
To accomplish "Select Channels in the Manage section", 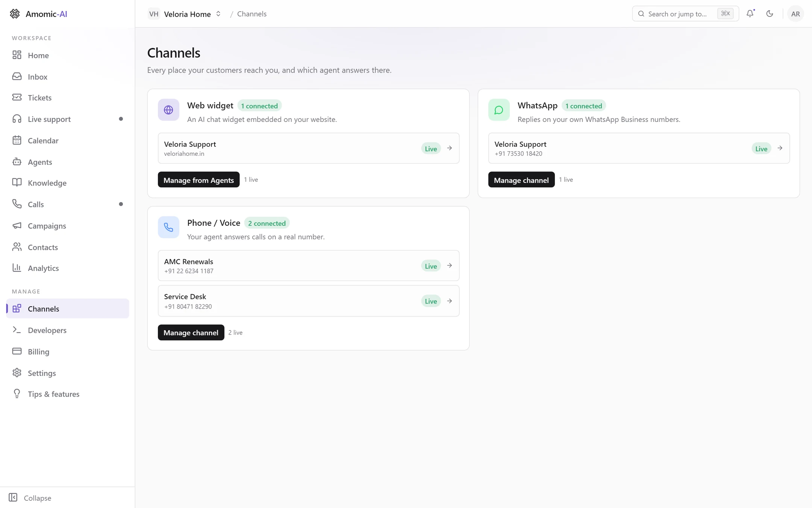I will pyautogui.click(x=68, y=309).
